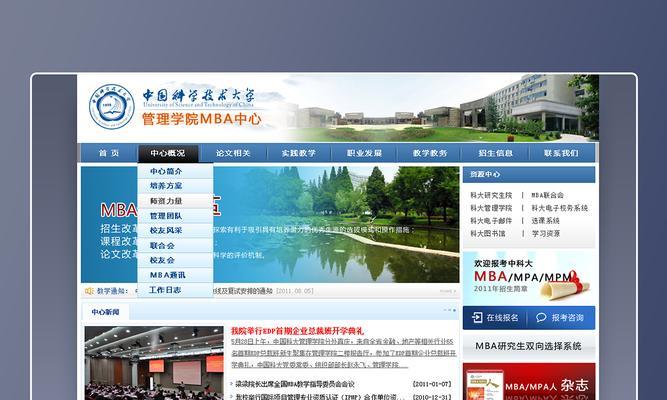Select 工作日志 from the dropdown menu
Screen dimensions: 667x400
175,290
